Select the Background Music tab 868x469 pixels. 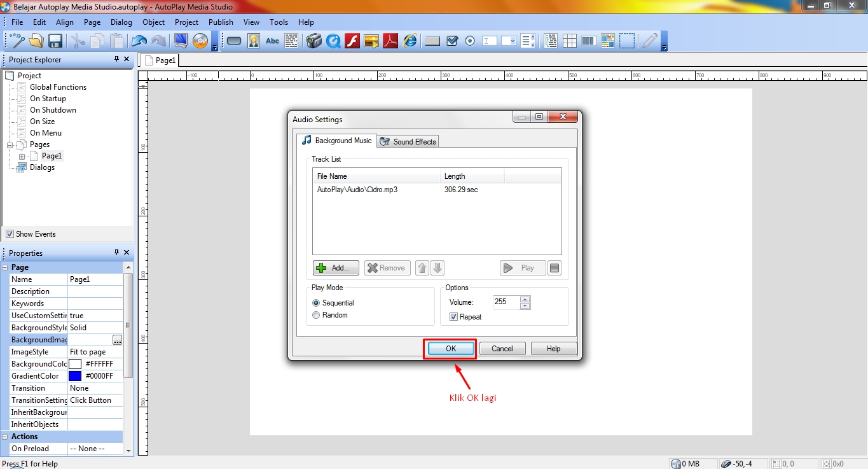point(336,141)
